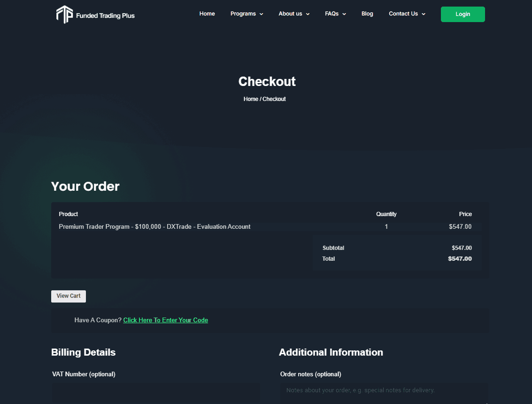Click the View Cart button
This screenshot has width=532, height=404.
tap(69, 296)
